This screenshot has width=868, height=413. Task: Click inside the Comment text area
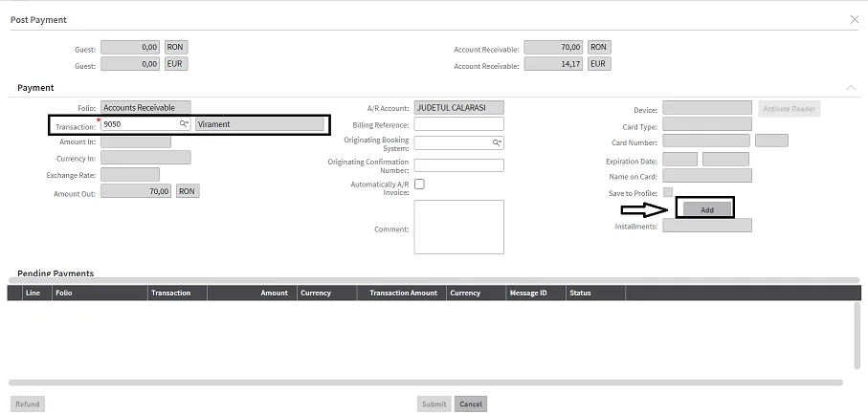click(459, 228)
